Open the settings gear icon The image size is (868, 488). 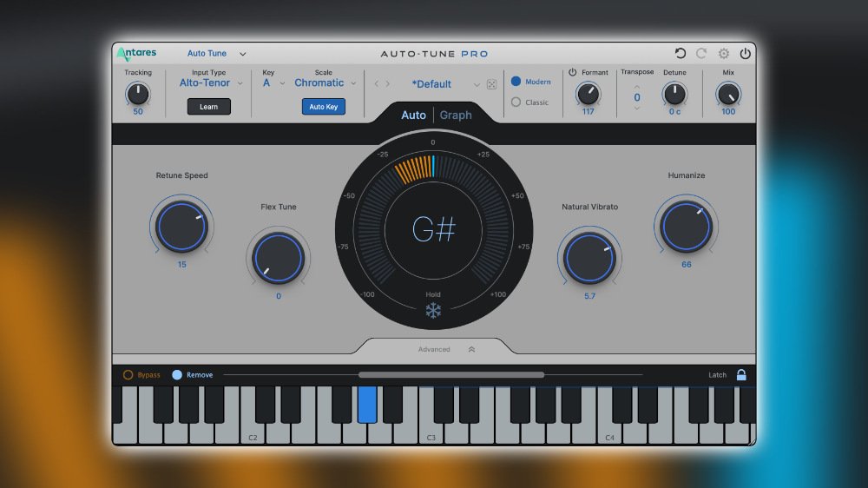[x=724, y=53]
